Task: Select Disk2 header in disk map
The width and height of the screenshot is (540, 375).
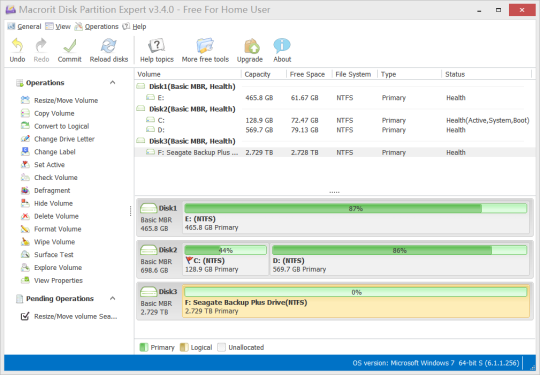Action: pos(159,260)
